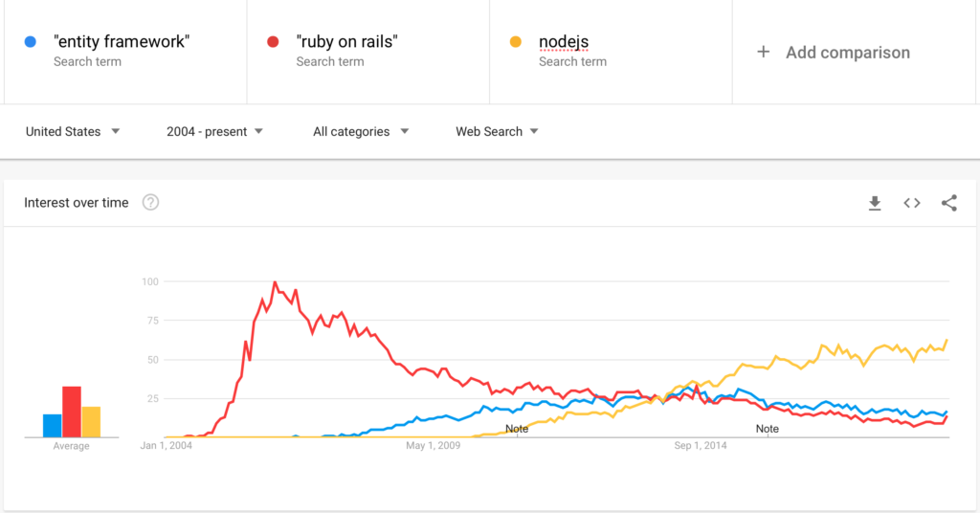The width and height of the screenshot is (980, 513).
Task: Click the blue dot for entity framework
Action: point(30,42)
